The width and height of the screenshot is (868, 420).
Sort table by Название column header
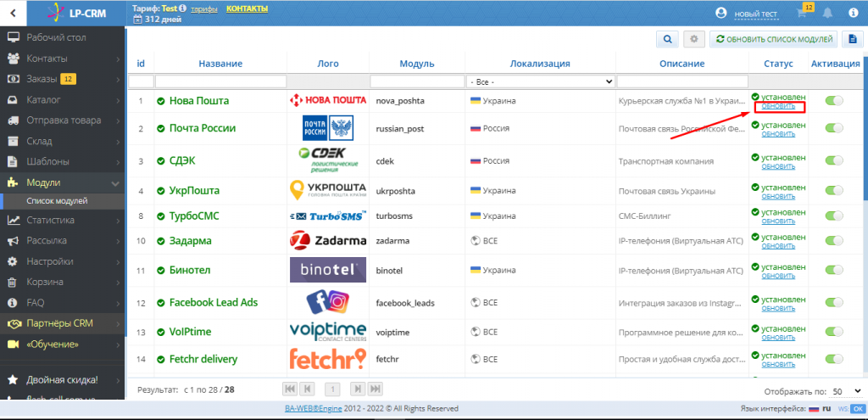point(220,64)
